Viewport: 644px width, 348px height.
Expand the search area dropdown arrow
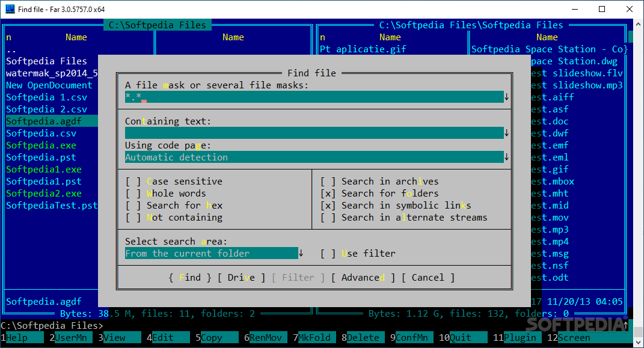301,253
